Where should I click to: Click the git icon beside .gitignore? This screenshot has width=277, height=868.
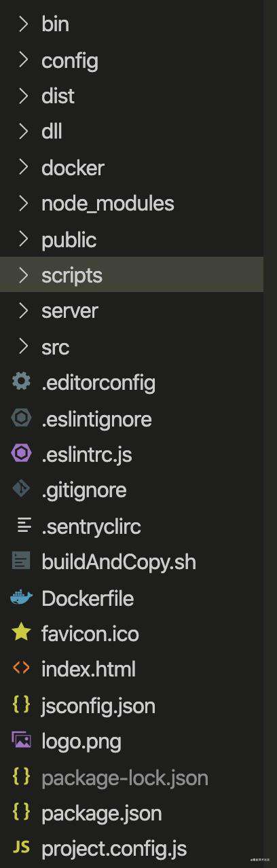coord(22,490)
